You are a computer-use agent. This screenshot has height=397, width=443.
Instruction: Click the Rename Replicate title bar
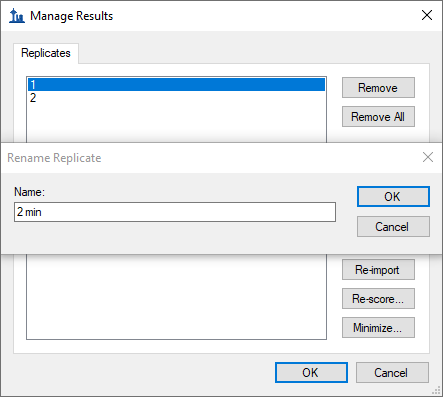tap(213, 158)
